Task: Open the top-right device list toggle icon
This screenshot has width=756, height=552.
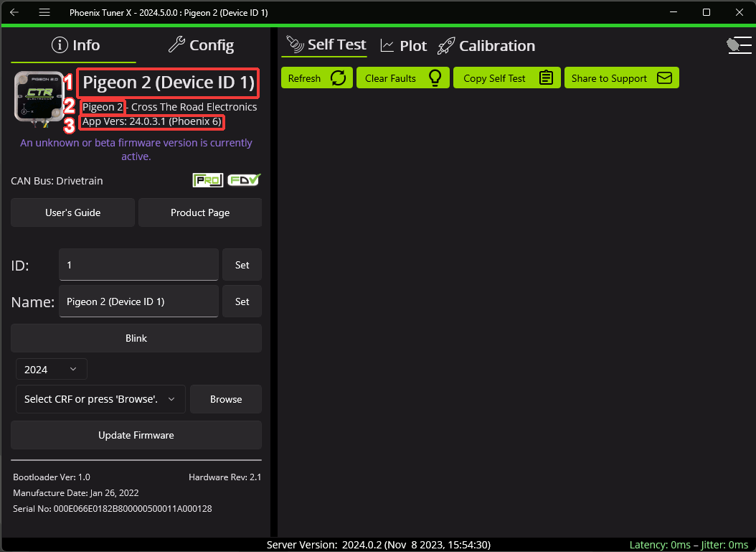Action: click(x=739, y=46)
